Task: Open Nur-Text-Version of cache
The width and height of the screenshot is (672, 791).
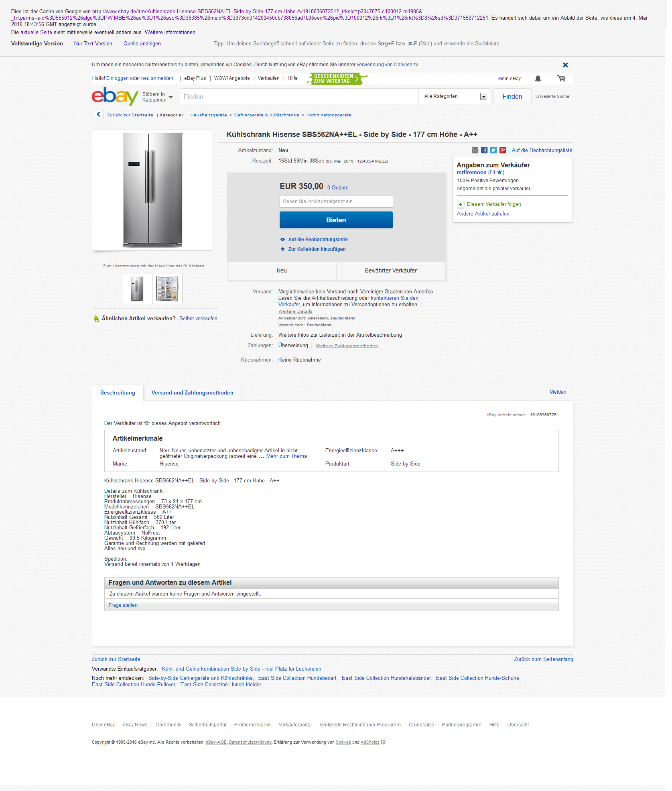Action: [93, 44]
